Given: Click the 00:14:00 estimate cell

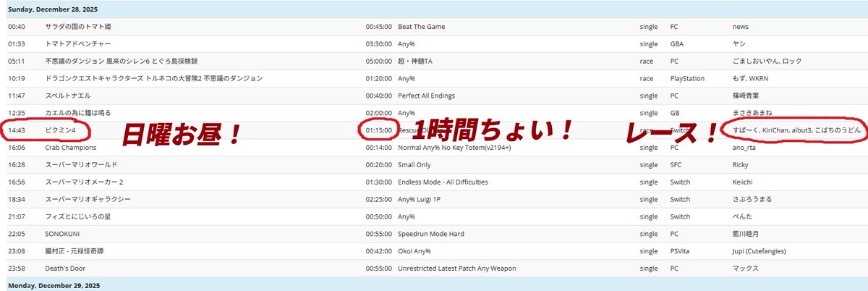Looking at the screenshot, I should click(378, 147).
